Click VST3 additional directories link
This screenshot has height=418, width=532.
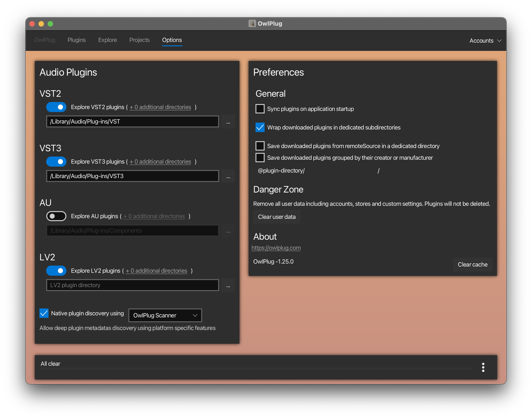tap(160, 162)
